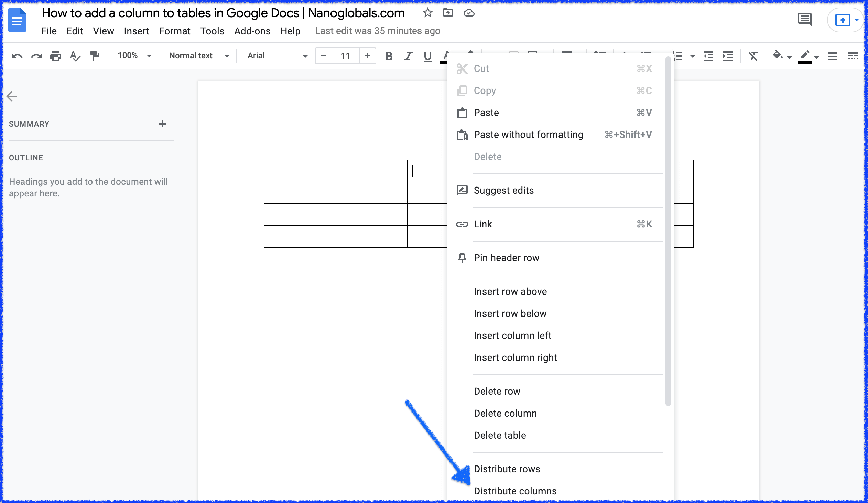Toggle the Pin header row option
Image resolution: width=868 pixels, height=503 pixels.
(x=506, y=257)
